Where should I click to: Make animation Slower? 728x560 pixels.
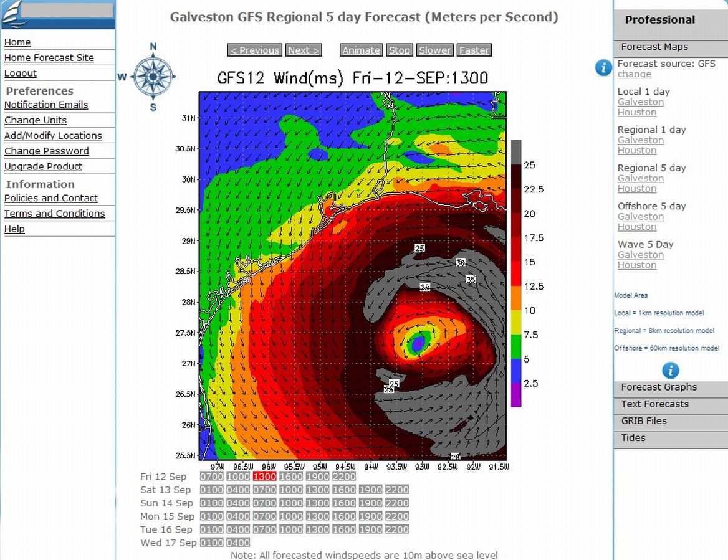point(434,50)
